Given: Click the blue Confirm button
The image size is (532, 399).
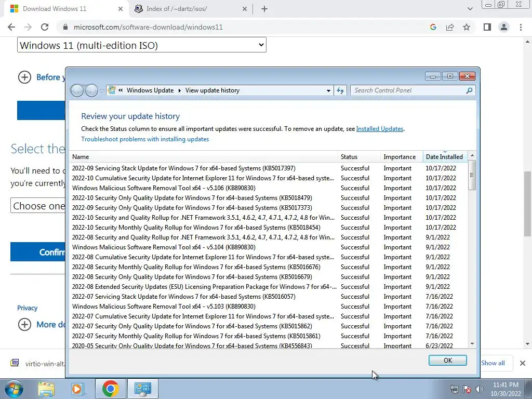Looking at the screenshot, I should pos(37,252).
